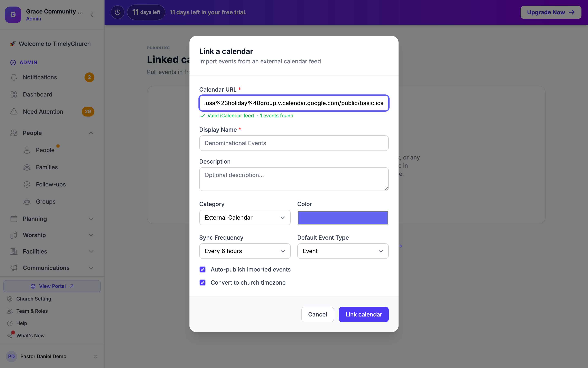588x368 pixels.
Task: Click the Link calendar button
Action: tap(364, 314)
